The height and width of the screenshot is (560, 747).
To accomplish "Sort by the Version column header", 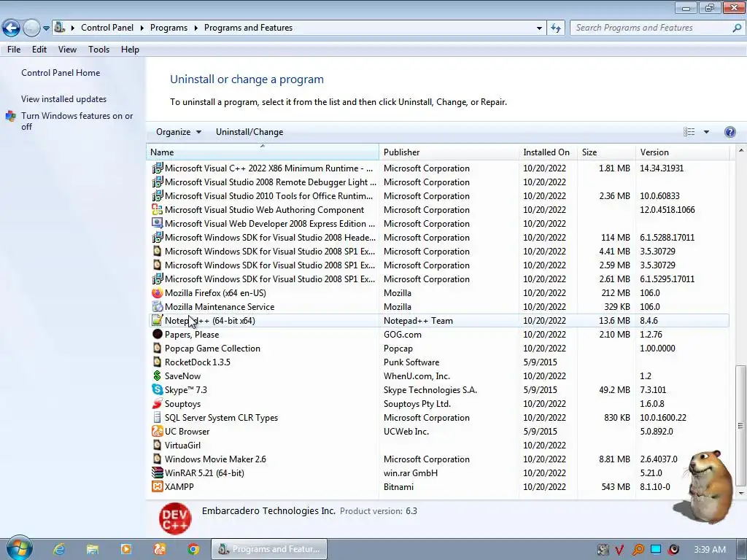I will pyautogui.click(x=682, y=152).
